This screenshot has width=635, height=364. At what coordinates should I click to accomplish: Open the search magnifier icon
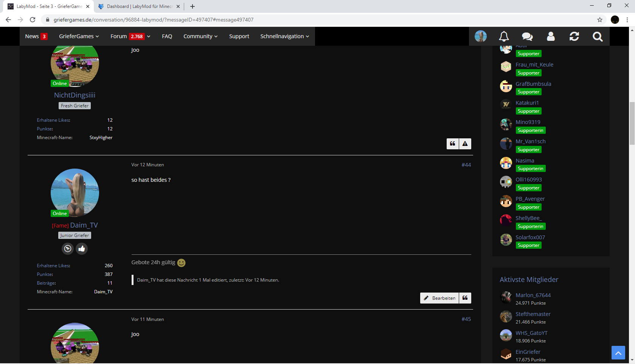tap(598, 36)
